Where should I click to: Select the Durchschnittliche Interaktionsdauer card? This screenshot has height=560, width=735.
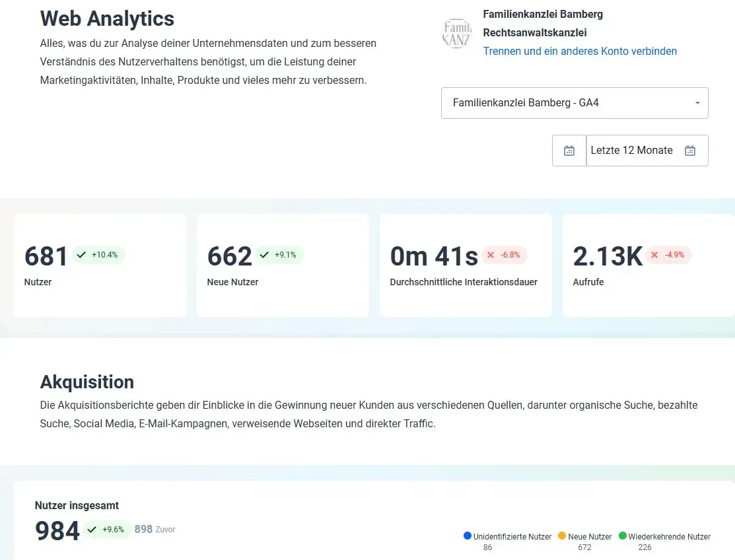[465, 265]
